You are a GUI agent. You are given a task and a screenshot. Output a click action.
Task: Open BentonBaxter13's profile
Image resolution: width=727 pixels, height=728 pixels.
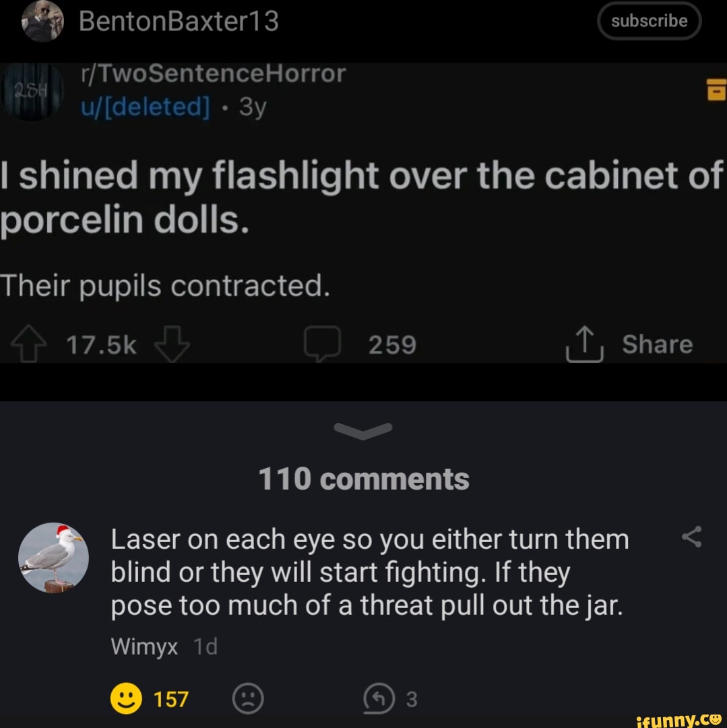179,21
